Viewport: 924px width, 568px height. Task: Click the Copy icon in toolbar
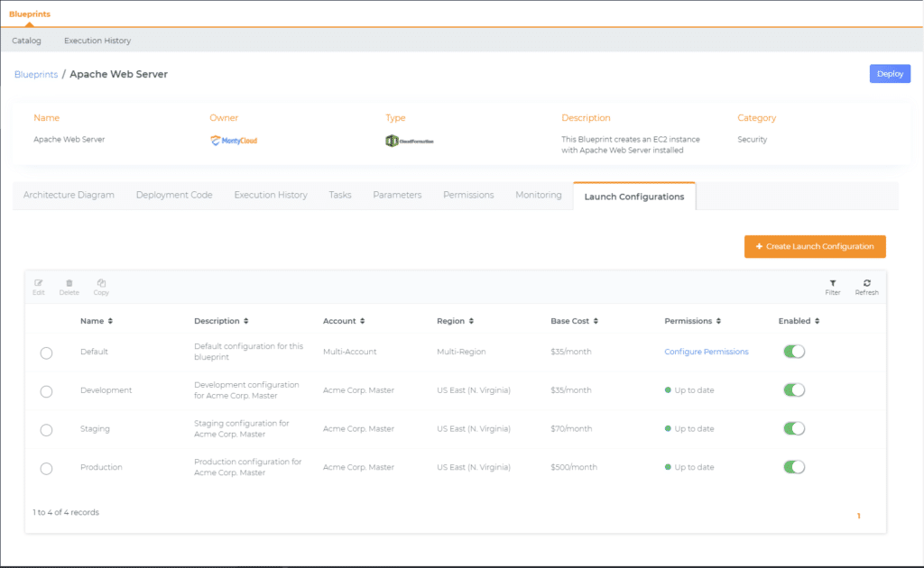[x=101, y=283]
